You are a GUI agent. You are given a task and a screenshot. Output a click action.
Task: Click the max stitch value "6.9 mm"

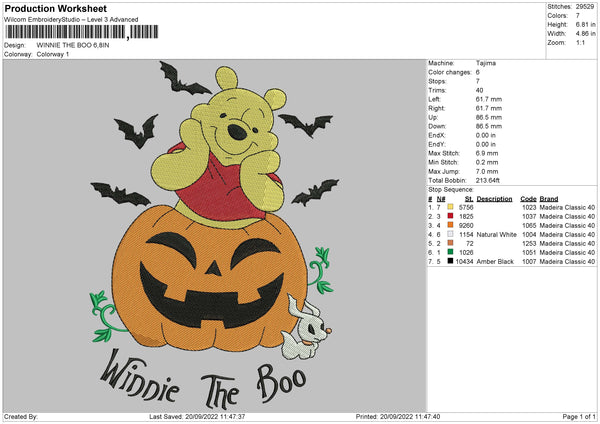tap(487, 153)
